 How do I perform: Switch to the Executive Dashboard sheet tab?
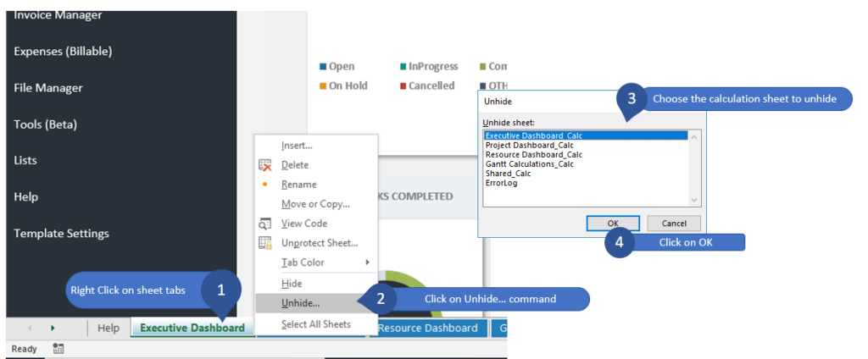click(x=192, y=328)
